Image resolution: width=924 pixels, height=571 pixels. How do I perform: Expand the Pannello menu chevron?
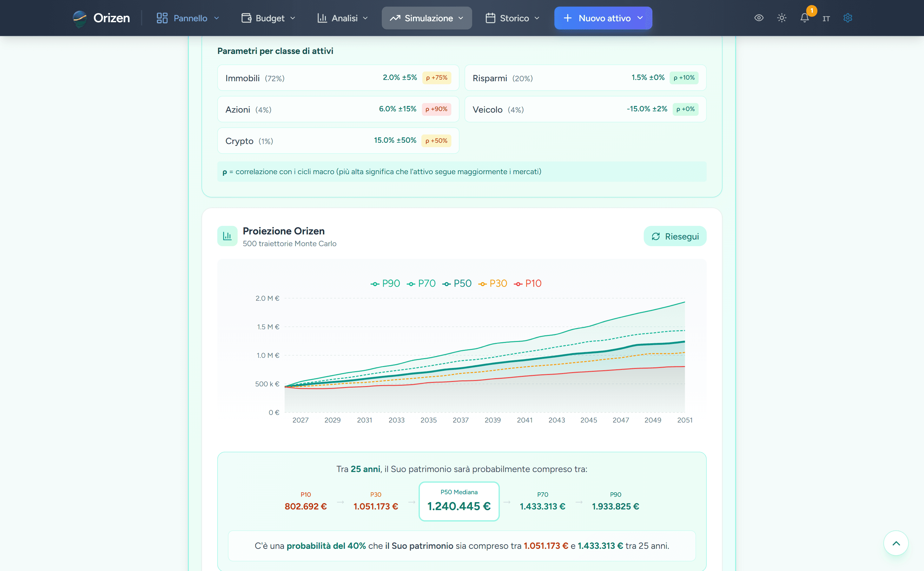[216, 18]
